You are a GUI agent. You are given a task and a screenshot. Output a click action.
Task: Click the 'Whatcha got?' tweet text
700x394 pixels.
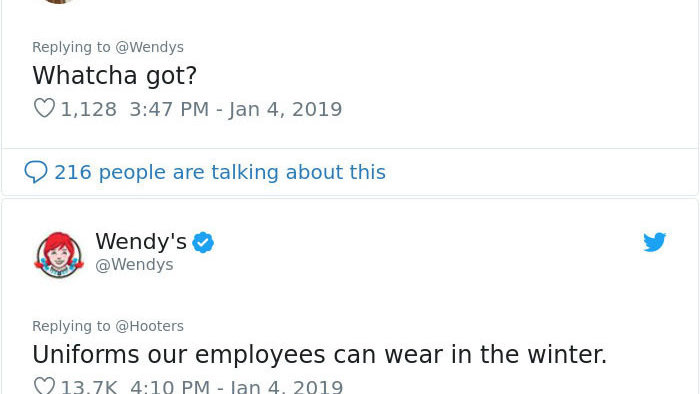tap(114, 75)
